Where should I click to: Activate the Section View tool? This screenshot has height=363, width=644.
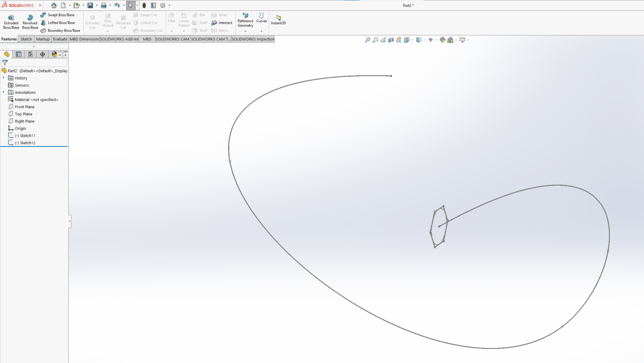(391, 40)
